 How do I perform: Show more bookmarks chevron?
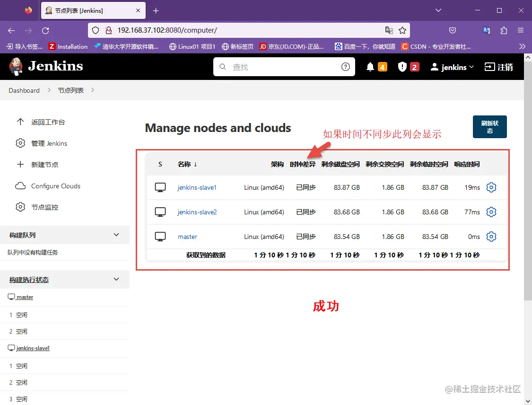(522, 46)
